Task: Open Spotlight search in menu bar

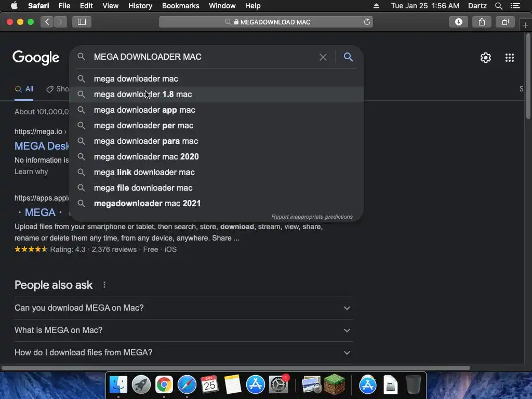Action: click(498, 6)
